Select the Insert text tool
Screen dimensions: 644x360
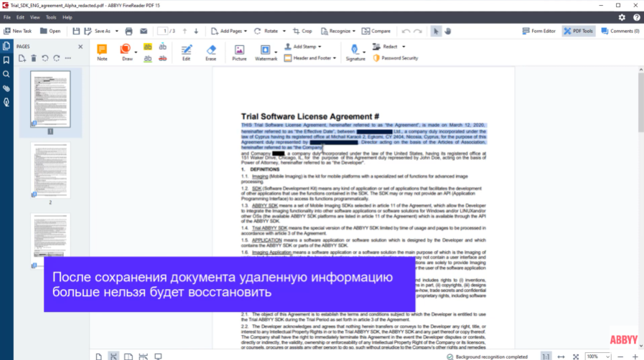pos(163,47)
